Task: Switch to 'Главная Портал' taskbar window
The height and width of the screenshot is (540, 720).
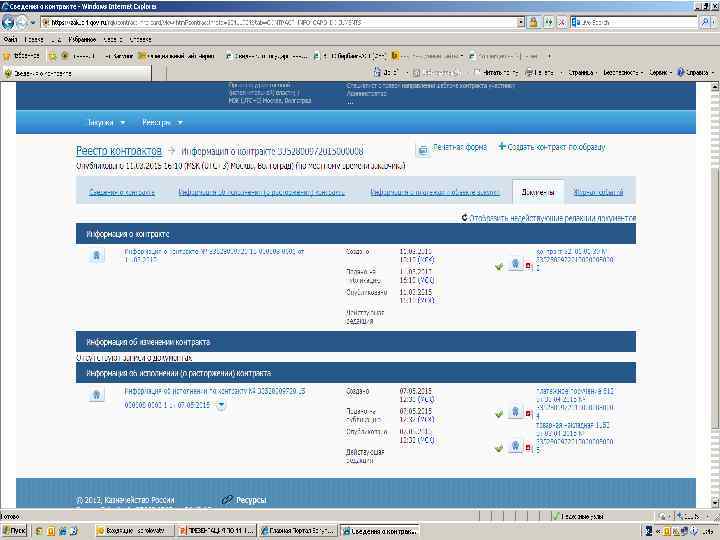Action: (298, 531)
